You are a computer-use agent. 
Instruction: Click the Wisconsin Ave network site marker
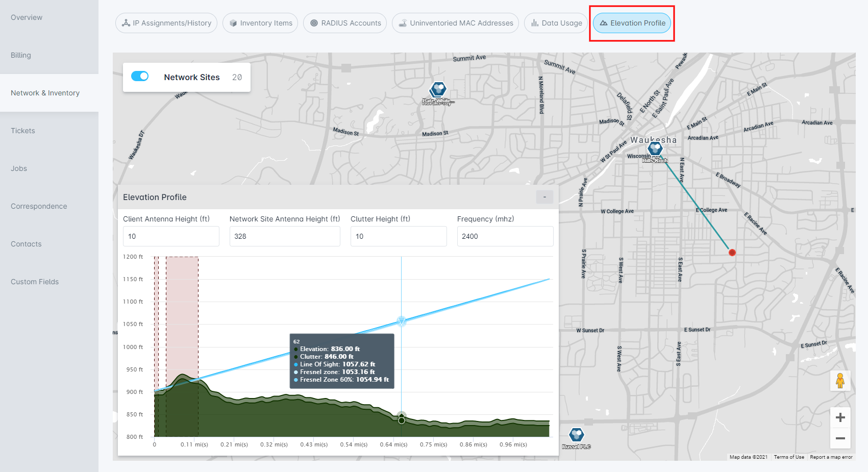(655, 149)
